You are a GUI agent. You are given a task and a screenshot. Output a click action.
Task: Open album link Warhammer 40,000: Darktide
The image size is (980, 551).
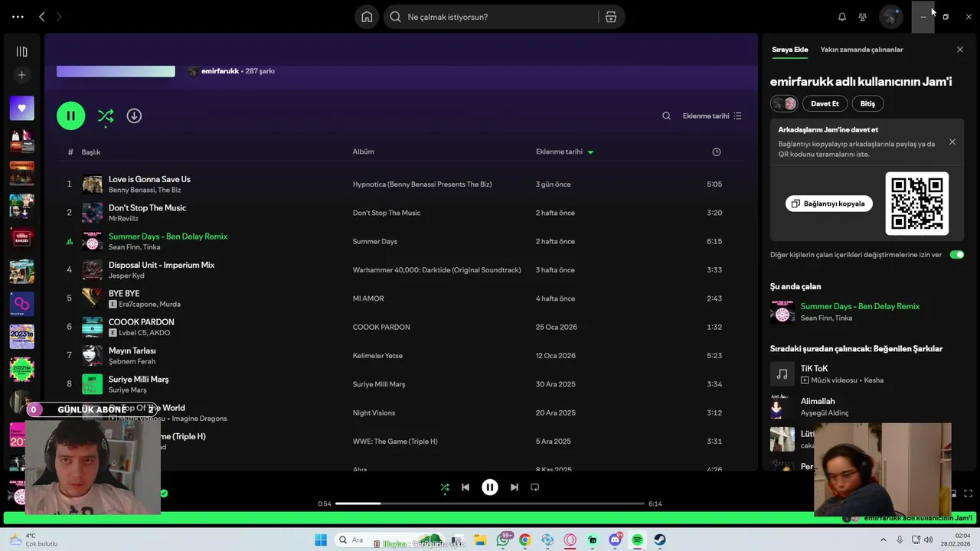pos(436,270)
